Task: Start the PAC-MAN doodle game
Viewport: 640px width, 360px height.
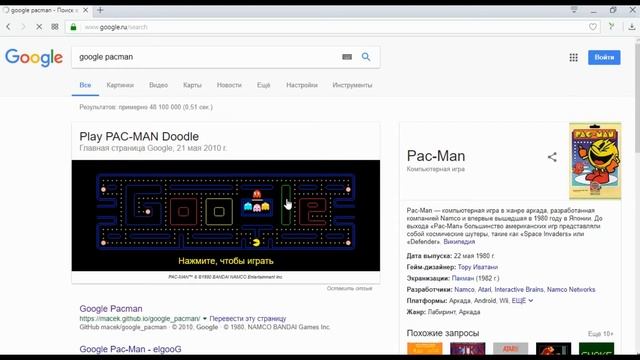Action: (226, 216)
